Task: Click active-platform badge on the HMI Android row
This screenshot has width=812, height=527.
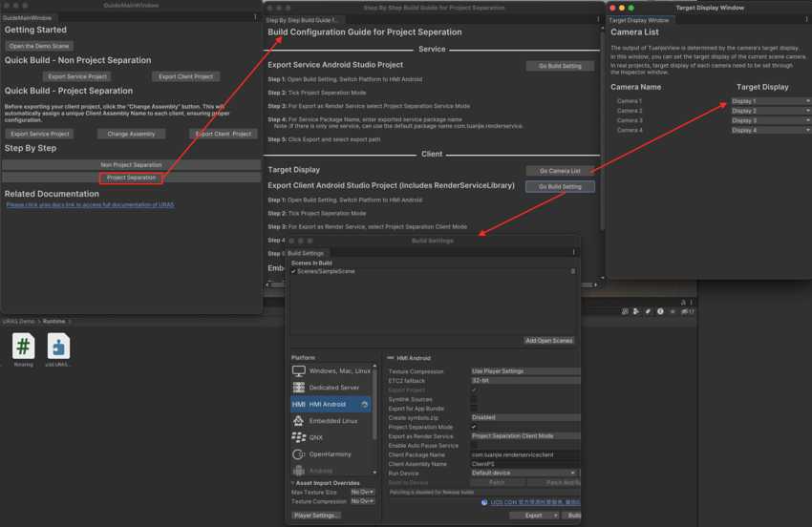Action: tap(365, 404)
